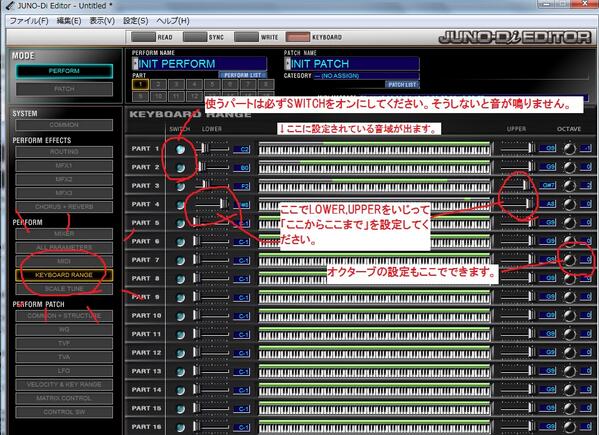
Task: Toggle the PART 3 switch
Action: [x=180, y=186]
